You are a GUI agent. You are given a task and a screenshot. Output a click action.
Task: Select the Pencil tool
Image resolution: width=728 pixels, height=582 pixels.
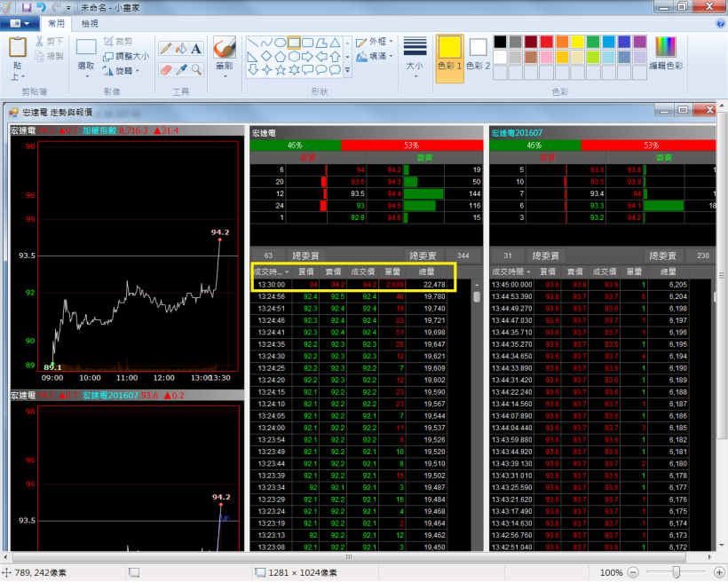tap(165, 48)
